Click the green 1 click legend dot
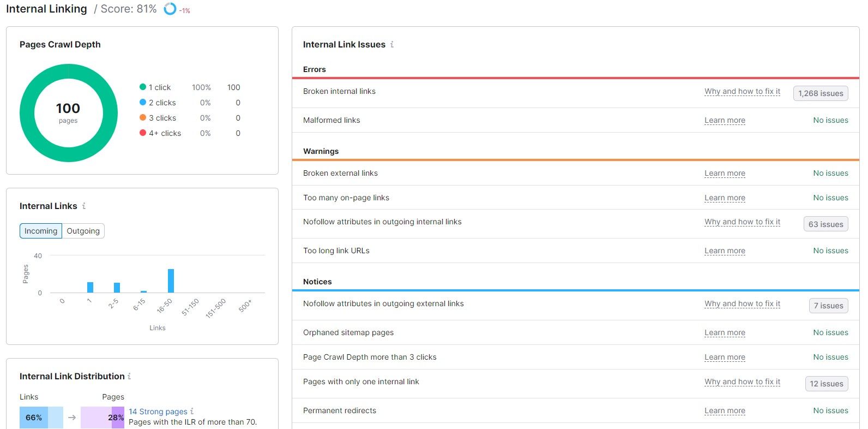This screenshot has height=429, width=868. coord(143,87)
